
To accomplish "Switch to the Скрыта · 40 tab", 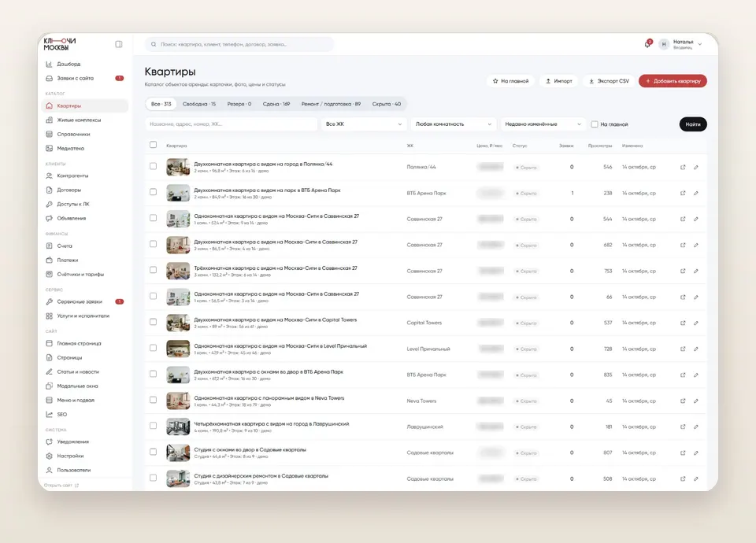I will pyautogui.click(x=386, y=104).
